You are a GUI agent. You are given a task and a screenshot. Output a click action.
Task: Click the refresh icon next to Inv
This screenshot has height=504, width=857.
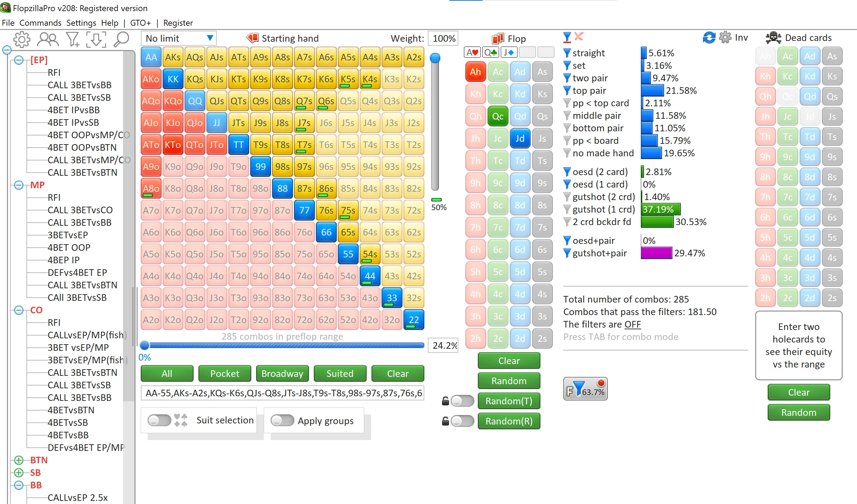click(708, 38)
